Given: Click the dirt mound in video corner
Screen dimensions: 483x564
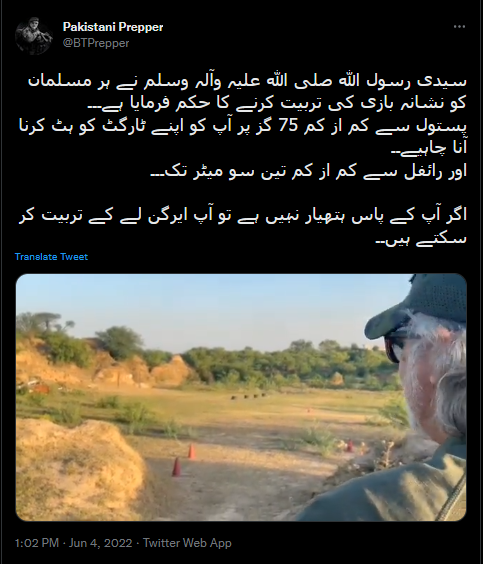Looking at the screenshot, I should coord(79,469).
